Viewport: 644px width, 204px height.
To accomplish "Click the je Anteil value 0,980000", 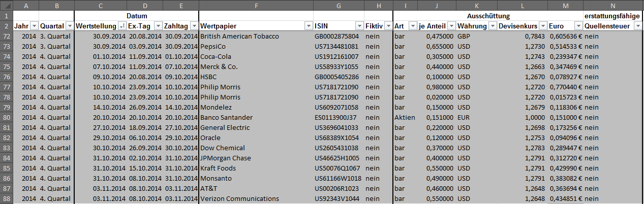I will [x=437, y=87].
